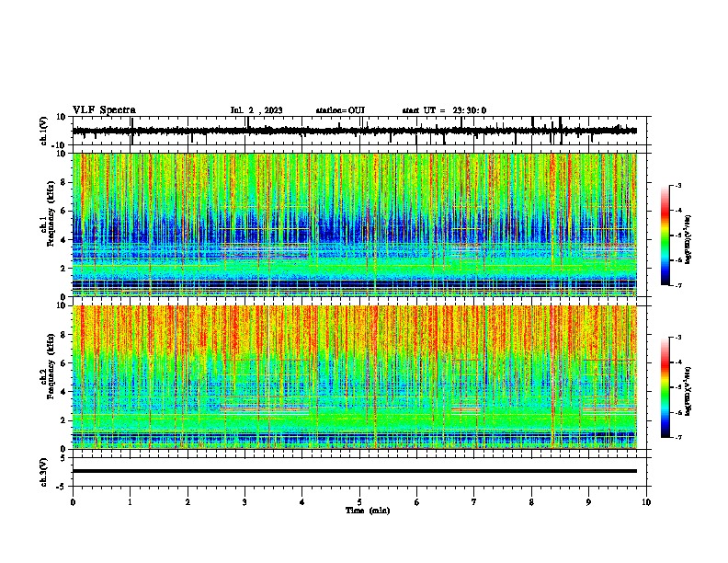
Task: Click the "-5" tick on ch.3(V) axis
Action: pos(62,487)
